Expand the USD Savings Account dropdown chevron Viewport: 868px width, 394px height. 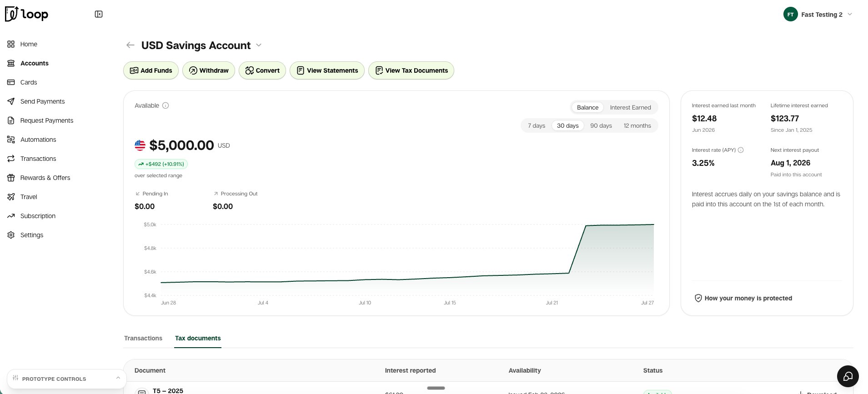[259, 45]
